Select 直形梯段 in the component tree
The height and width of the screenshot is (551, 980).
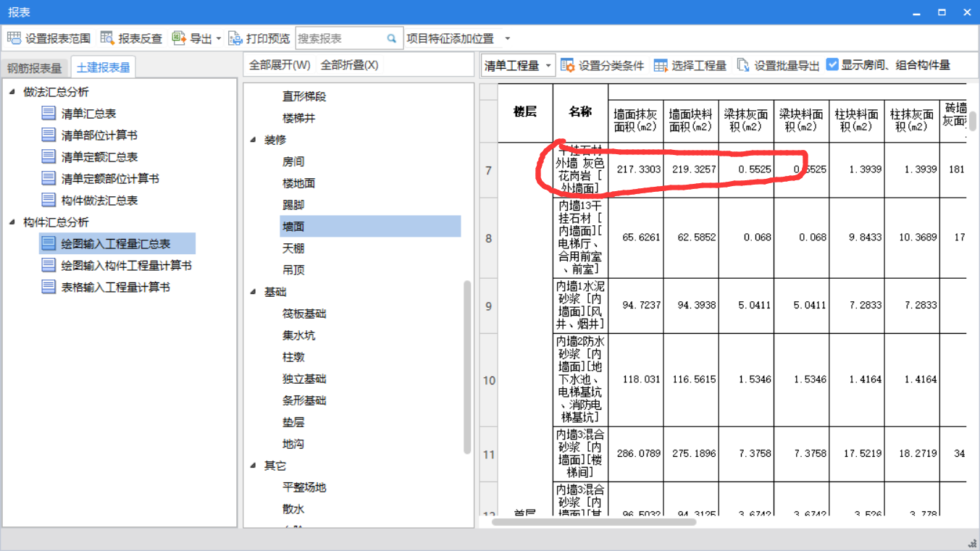304,96
